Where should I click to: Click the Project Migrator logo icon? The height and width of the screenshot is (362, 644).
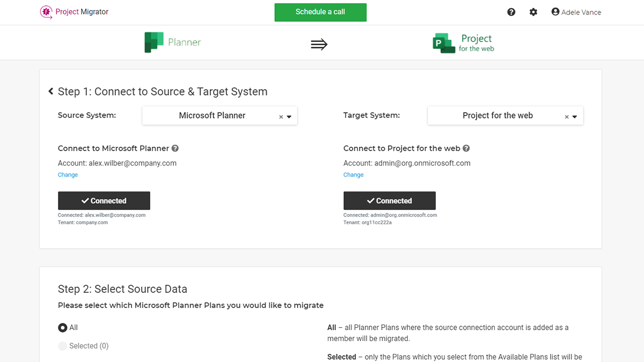pos(45,11)
